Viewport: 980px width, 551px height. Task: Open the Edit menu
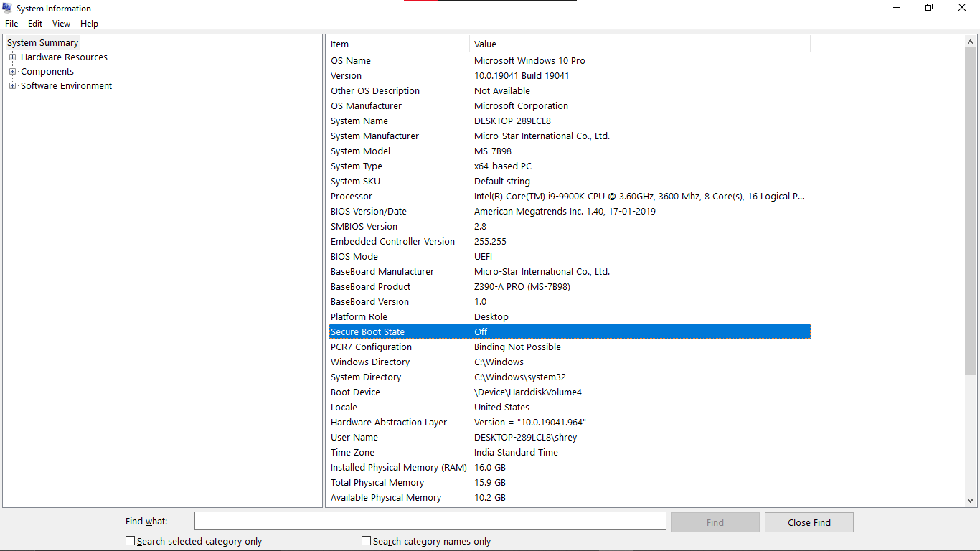point(35,24)
